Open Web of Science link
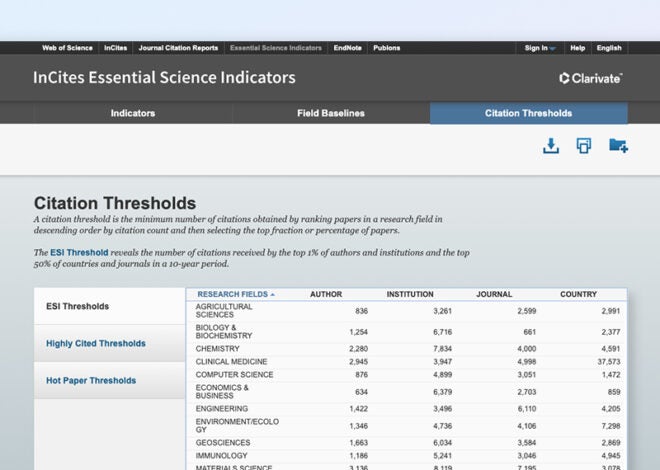660x470 pixels. pyautogui.click(x=67, y=48)
